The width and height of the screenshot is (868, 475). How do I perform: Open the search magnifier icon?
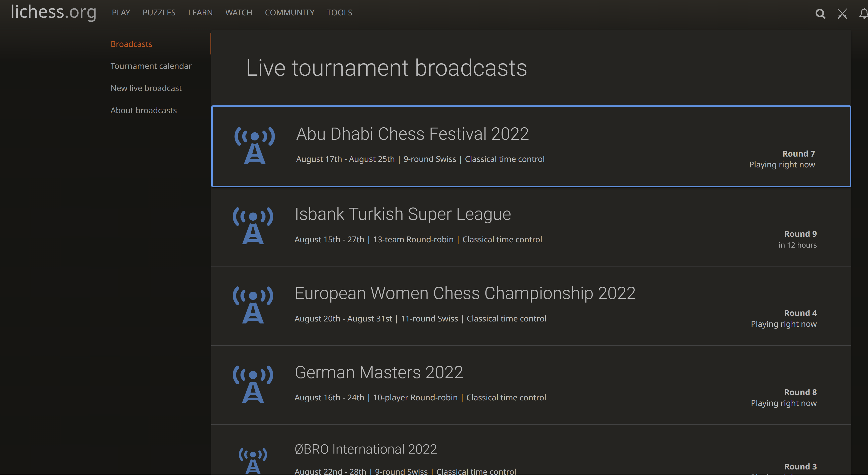pyautogui.click(x=820, y=13)
